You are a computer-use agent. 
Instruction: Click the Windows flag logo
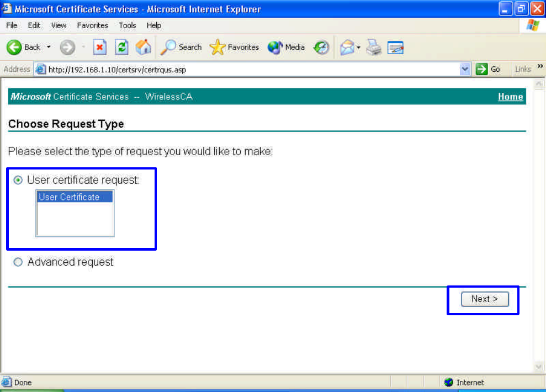533,25
